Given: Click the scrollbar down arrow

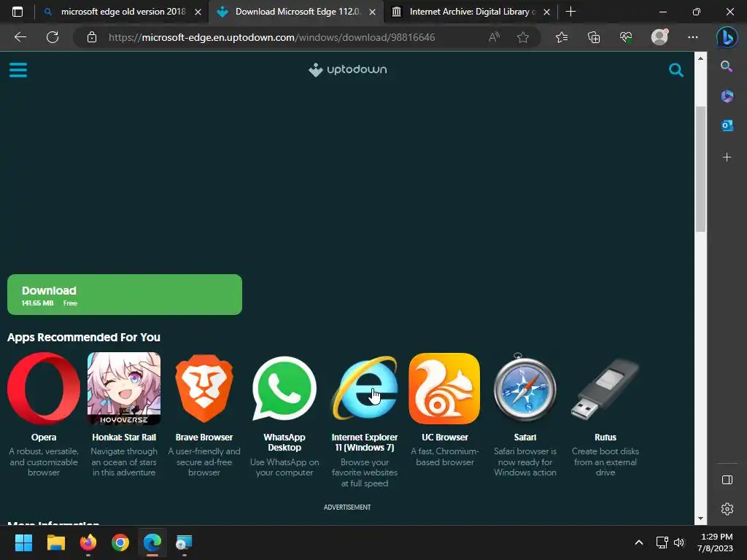Looking at the screenshot, I should (700, 518).
